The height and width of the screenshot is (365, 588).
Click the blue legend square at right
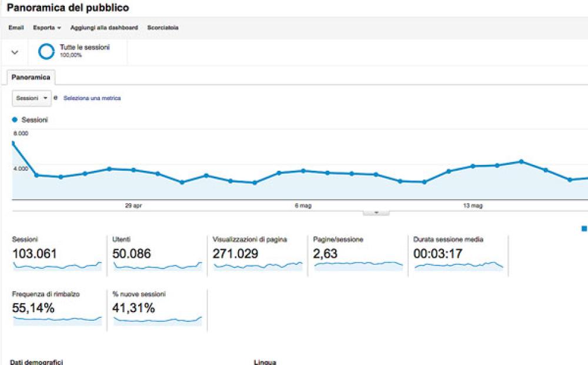[584, 228]
